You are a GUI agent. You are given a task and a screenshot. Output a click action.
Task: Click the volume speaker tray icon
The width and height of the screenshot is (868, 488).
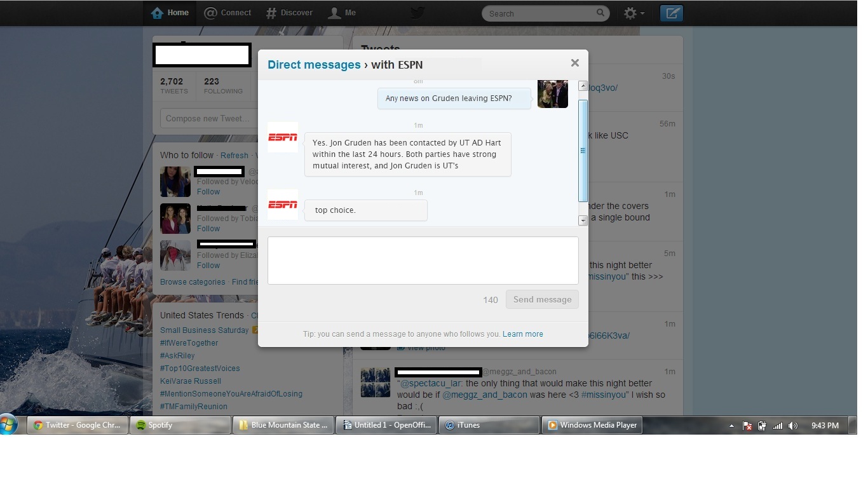click(793, 426)
